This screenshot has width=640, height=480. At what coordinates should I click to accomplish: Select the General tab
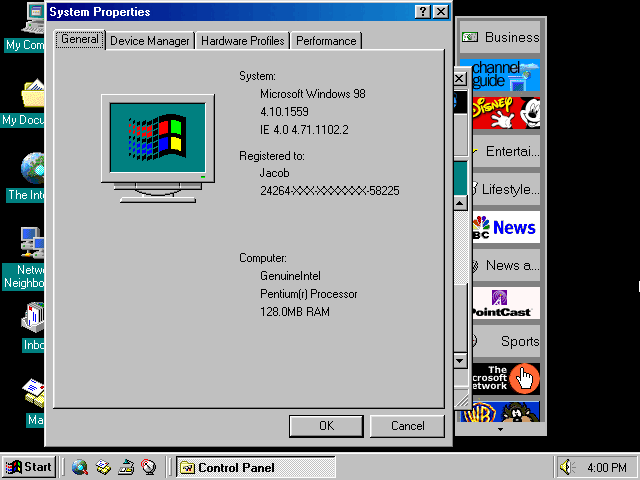click(x=80, y=40)
